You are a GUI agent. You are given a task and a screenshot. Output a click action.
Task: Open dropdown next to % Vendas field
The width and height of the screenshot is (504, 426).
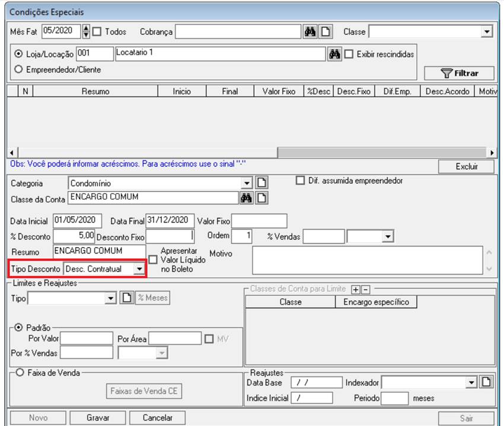click(x=388, y=237)
